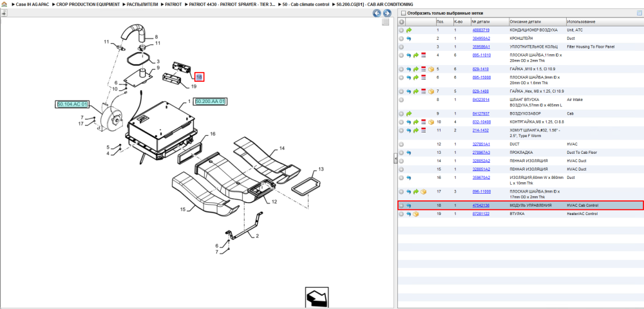Open the 50 - Cab climate control breadcrumb
The height and width of the screenshot is (309, 644).
point(306,4)
